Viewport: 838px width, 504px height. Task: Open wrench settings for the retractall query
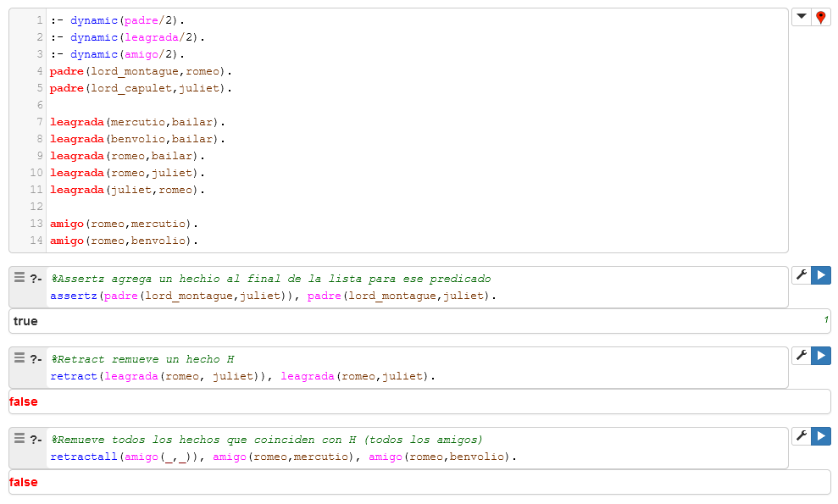(x=802, y=436)
